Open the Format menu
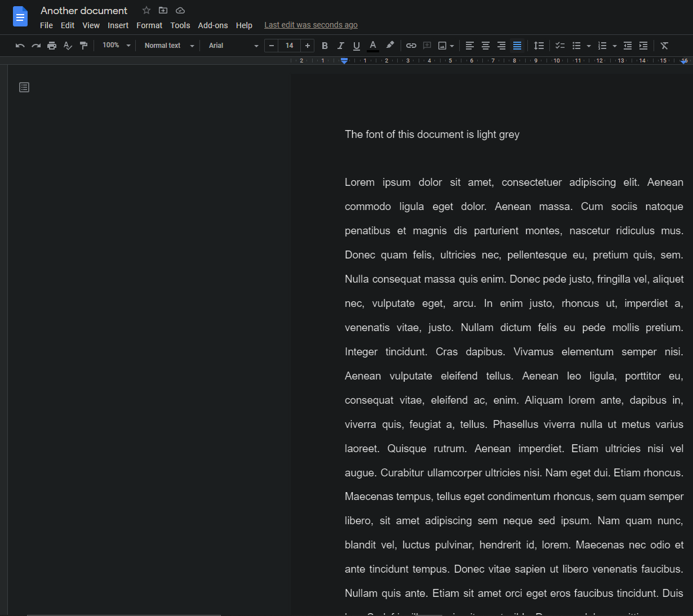This screenshot has width=693, height=616. click(149, 25)
